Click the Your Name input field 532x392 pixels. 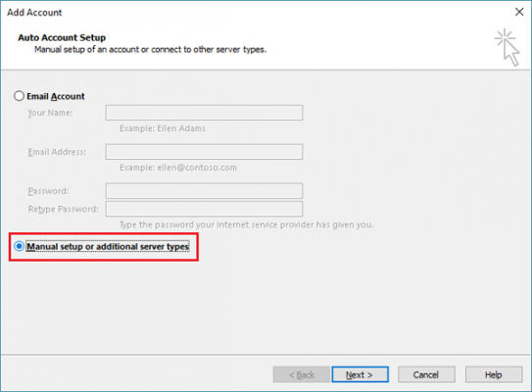point(204,113)
